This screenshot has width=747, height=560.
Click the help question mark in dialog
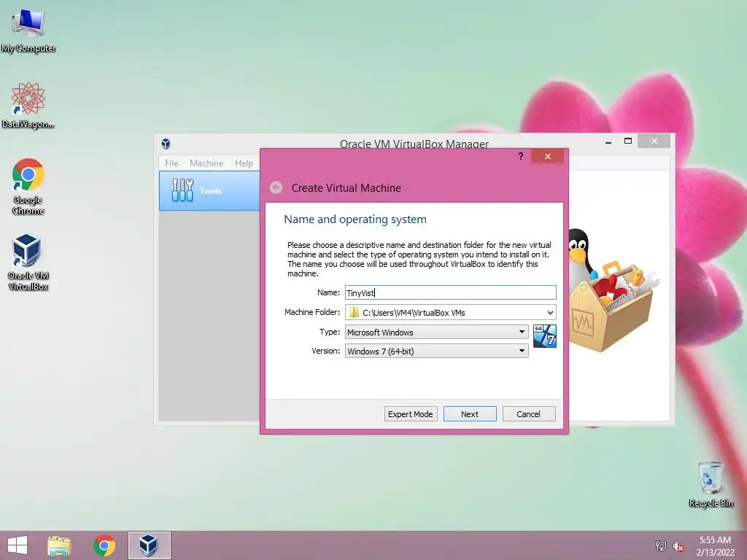point(521,156)
